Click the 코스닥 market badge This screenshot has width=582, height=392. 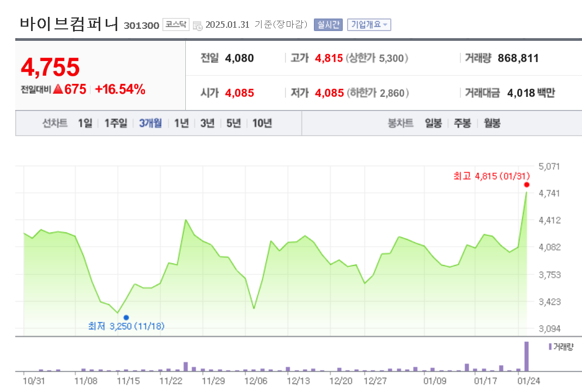click(x=176, y=24)
